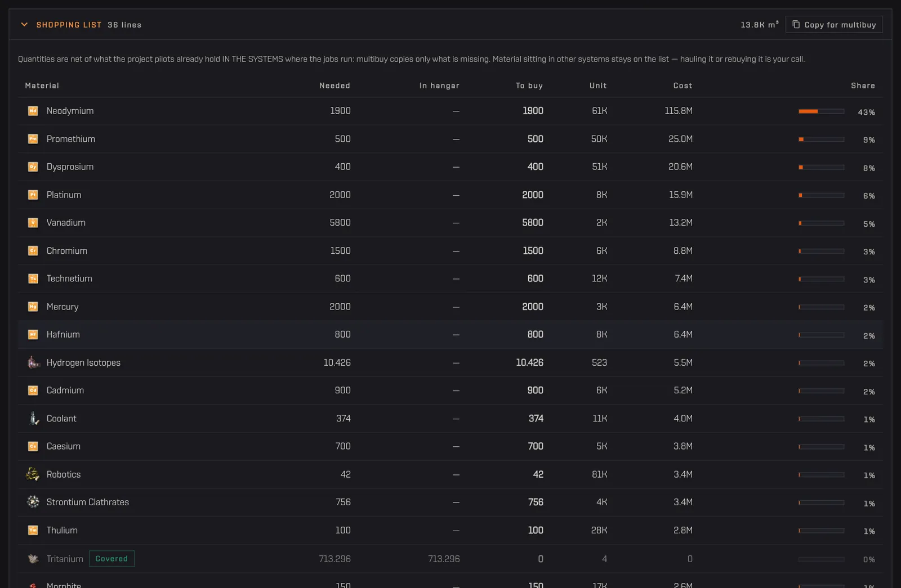Click the 10,426 to-buy value
Image resolution: width=901 pixels, height=588 pixels.
[x=529, y=363]
